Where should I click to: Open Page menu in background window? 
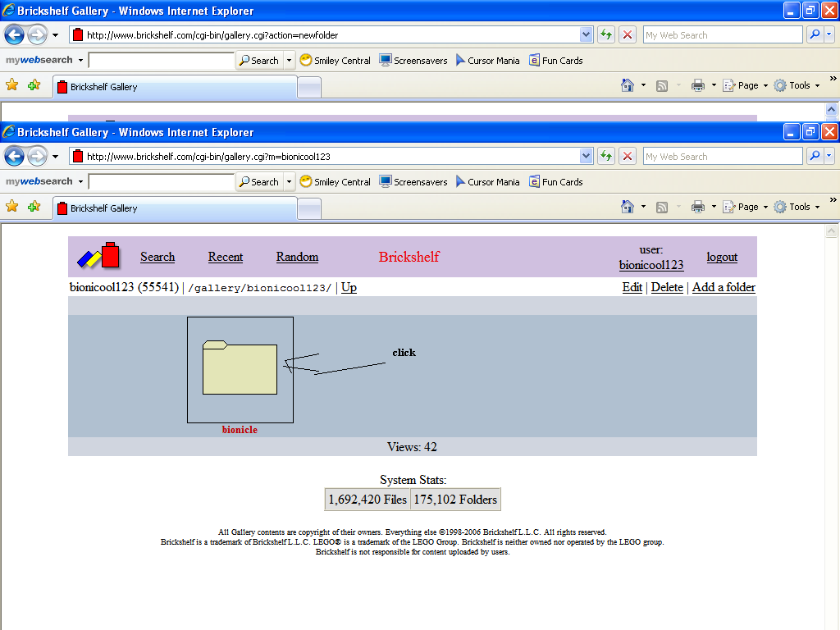tap(745, 85)
